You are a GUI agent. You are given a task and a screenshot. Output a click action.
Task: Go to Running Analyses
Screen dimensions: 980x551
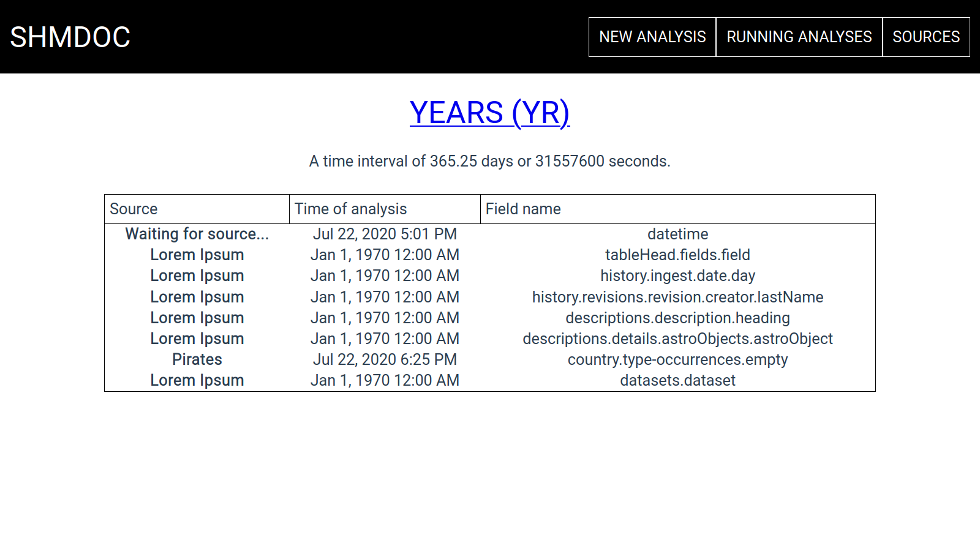tap(799, 37)
